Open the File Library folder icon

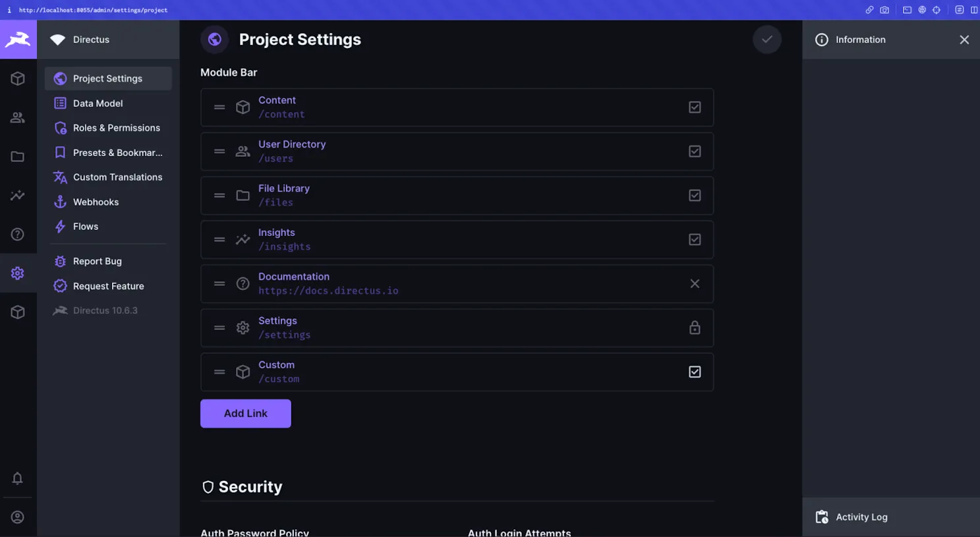pos(18,156)
